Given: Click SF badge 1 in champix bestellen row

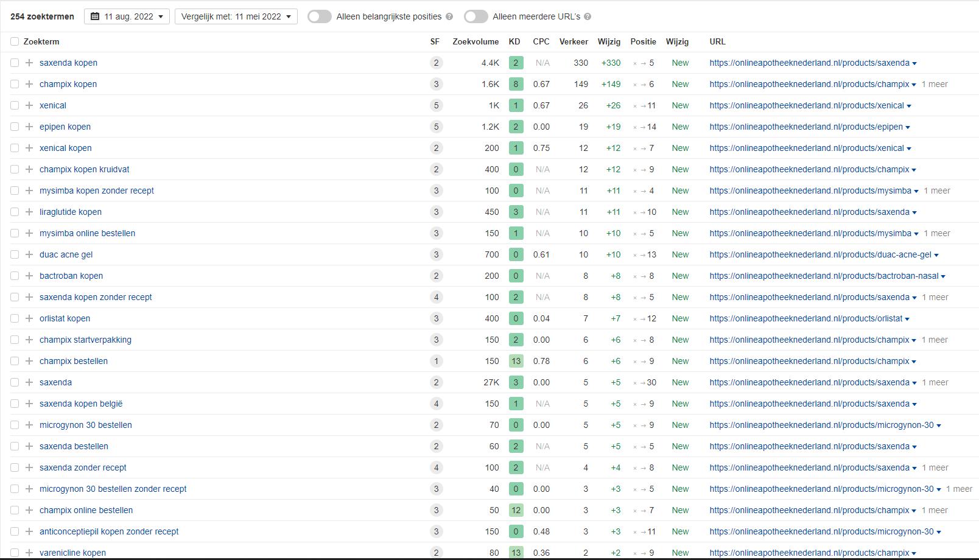Looking at the screenshot, I should 435,361.
